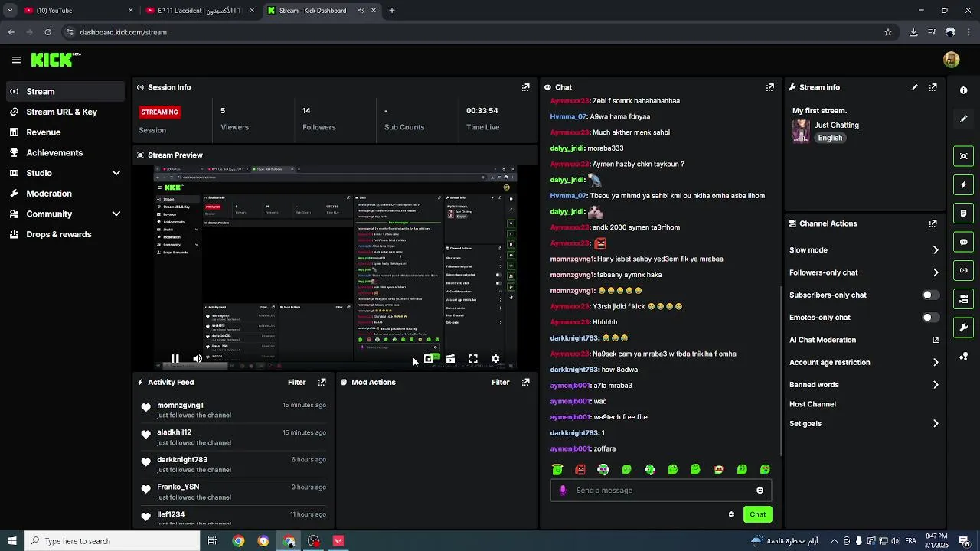Focus the Send a message input
This screenshot has width=980, height=551.
[660, 491]
